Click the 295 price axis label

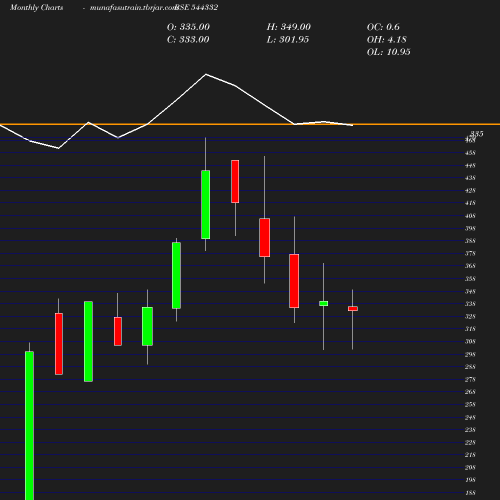[470, 355]
